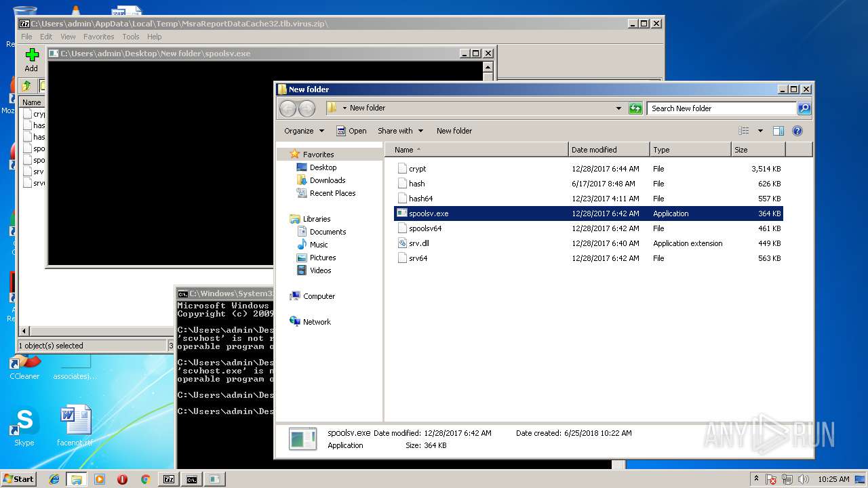Image resolution: width=868 pixels, height=488 pixels.
Task: Open the 7-Zip Help menu
Action: tap(155, 37)
